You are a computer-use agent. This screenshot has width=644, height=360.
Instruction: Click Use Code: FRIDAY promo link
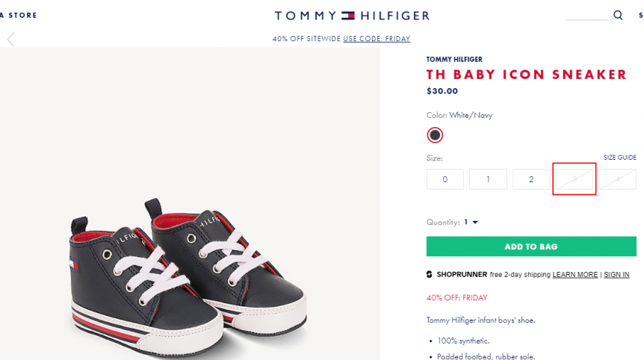377,39
